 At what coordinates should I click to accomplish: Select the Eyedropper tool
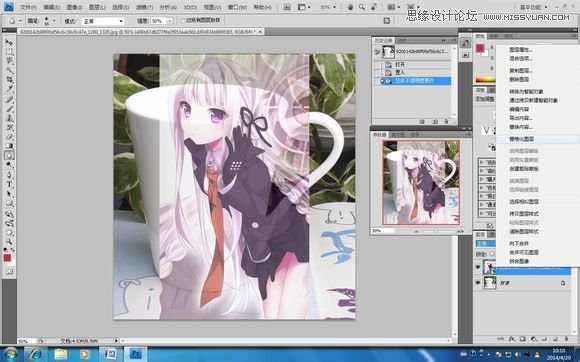[x=9, y=89]
